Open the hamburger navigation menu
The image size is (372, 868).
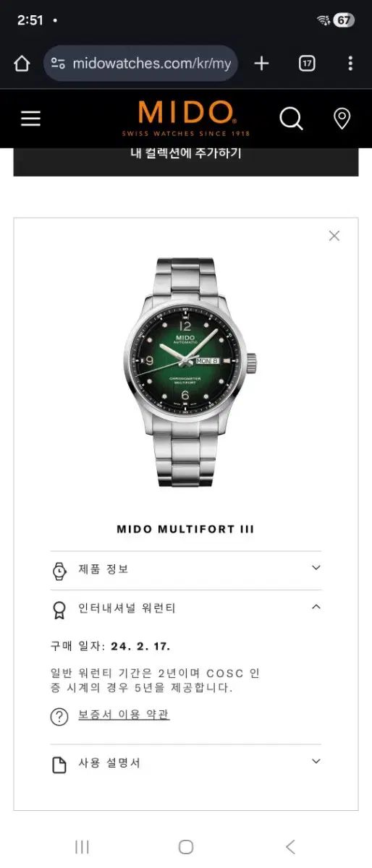pyautogui.click(x=30, y=119)
